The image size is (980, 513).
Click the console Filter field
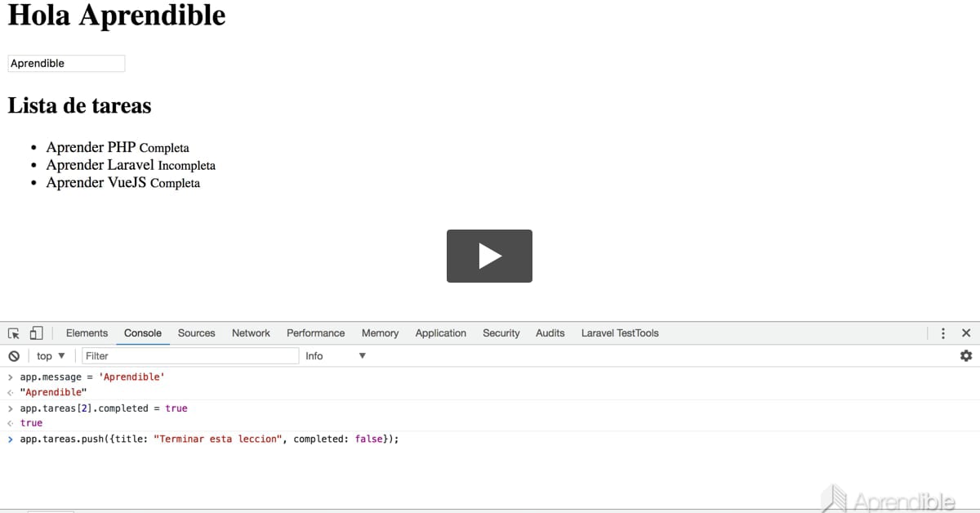coord(190,356)
